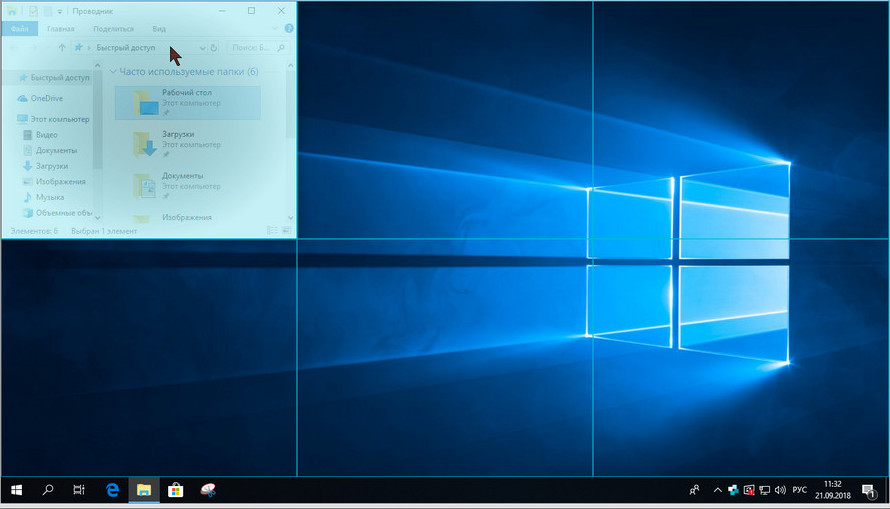Open the address bar history dropdown

pyautogui.click(x=203, y=48)
